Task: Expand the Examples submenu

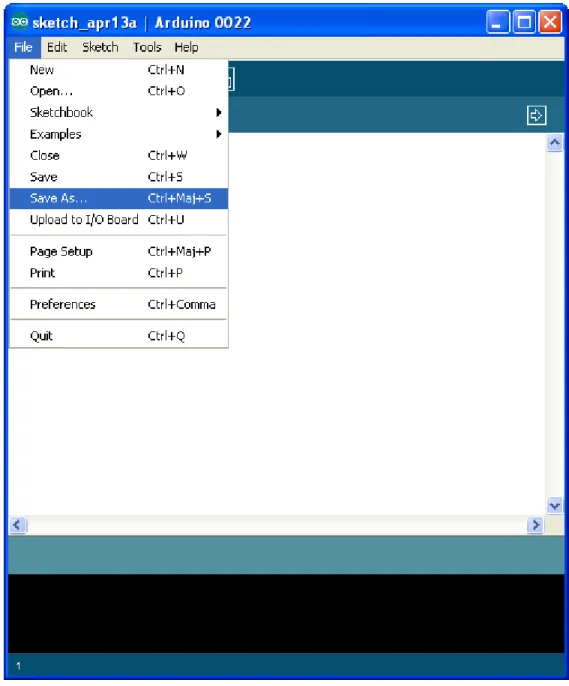Action: coord(119,134)
